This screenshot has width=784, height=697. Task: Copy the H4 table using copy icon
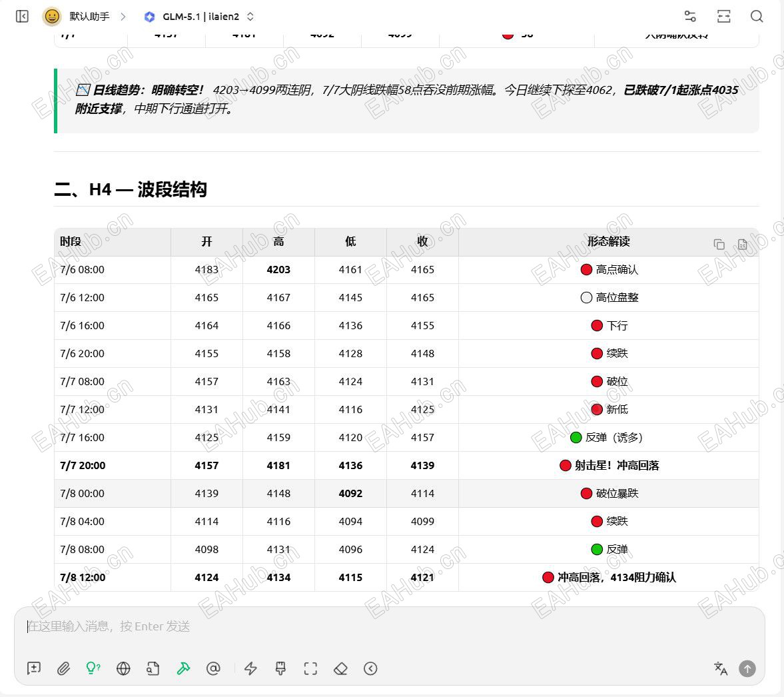[719, 244]
